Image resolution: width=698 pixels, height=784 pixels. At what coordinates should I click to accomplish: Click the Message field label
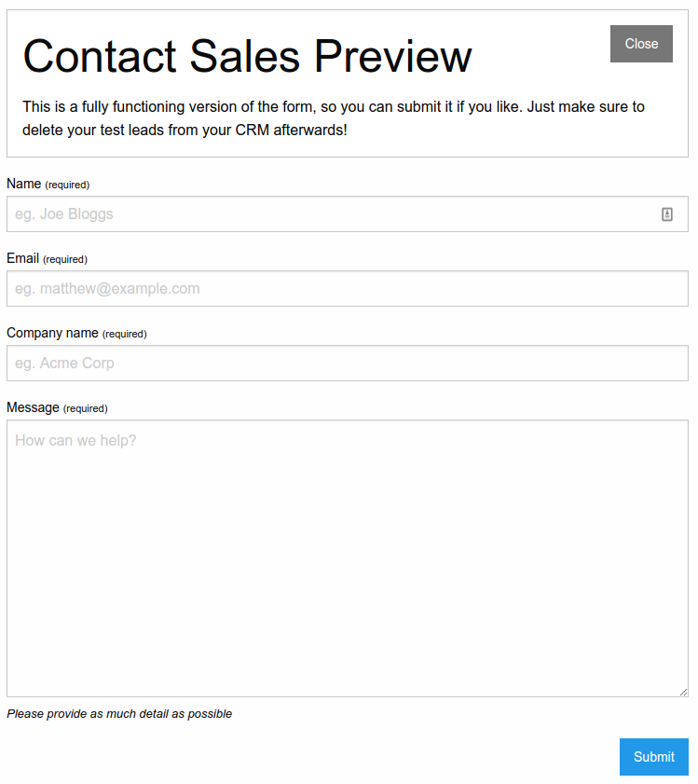pyautogui.click(x=33, y=407)
